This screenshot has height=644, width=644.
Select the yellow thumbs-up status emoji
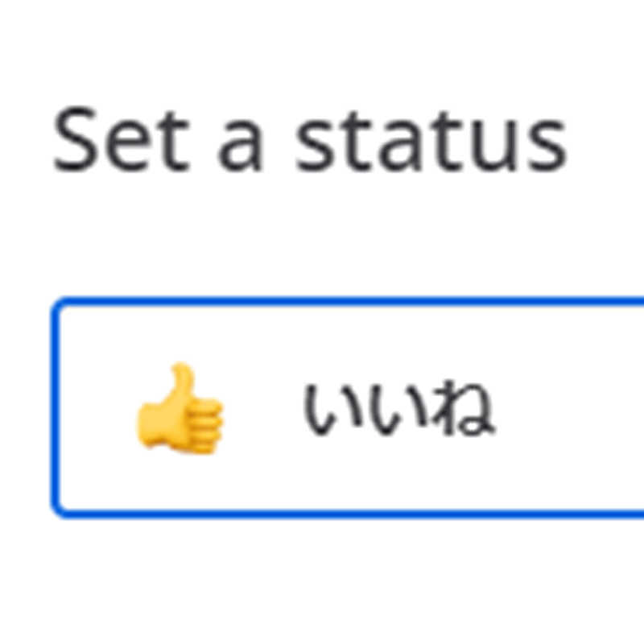[x=180, y=408]
